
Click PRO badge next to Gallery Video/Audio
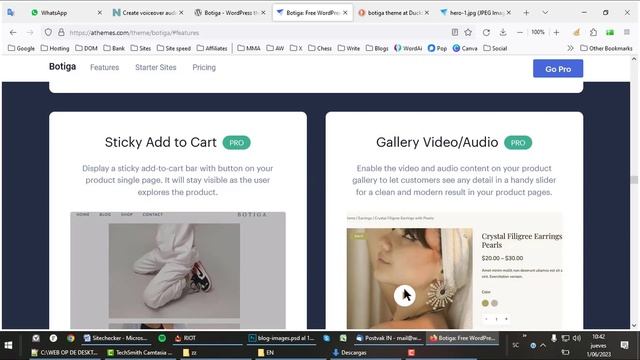tap(518, 143)
